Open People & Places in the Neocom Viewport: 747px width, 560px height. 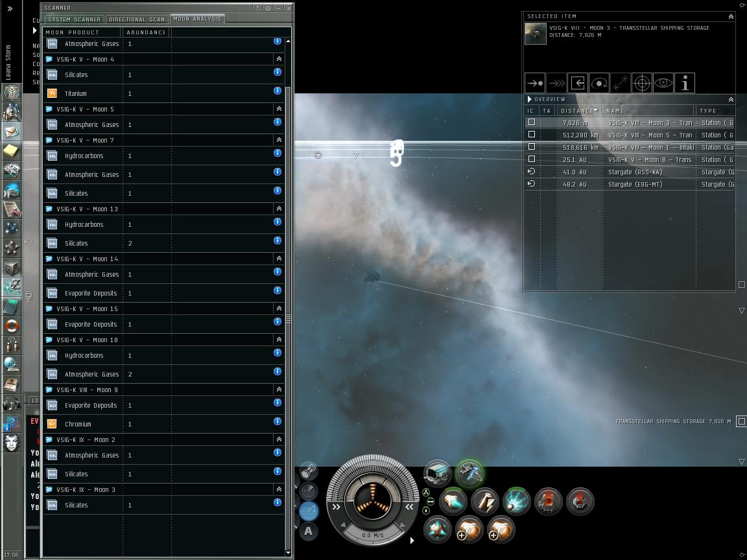(12, 111)
